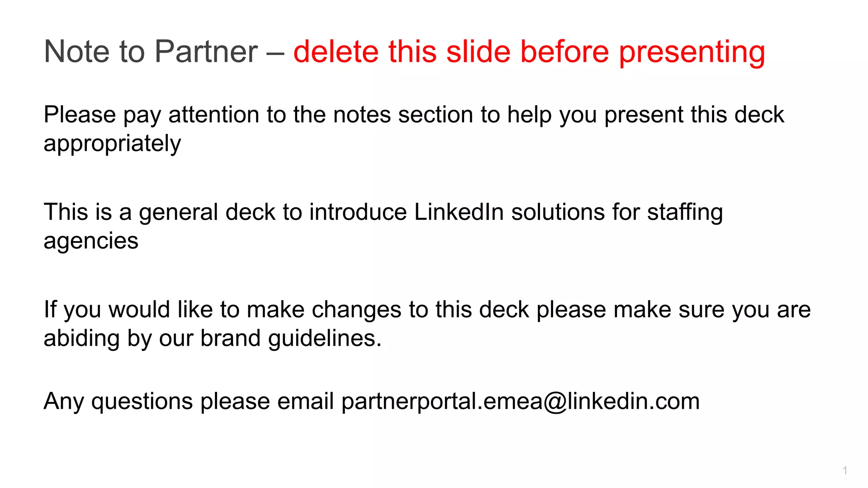Click the word 'presenting' in red title
Screen dimensions: 868x488
pyautogui.click(x=692, y=52)
